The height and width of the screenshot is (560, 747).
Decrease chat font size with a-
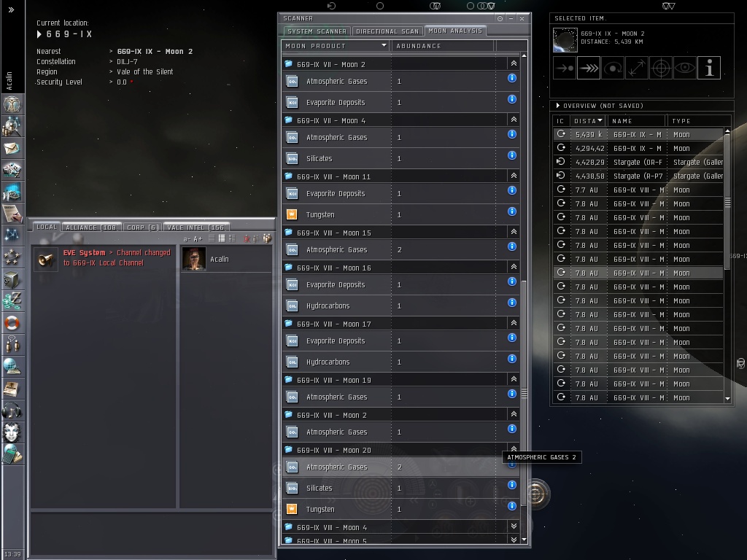[187, 239]
